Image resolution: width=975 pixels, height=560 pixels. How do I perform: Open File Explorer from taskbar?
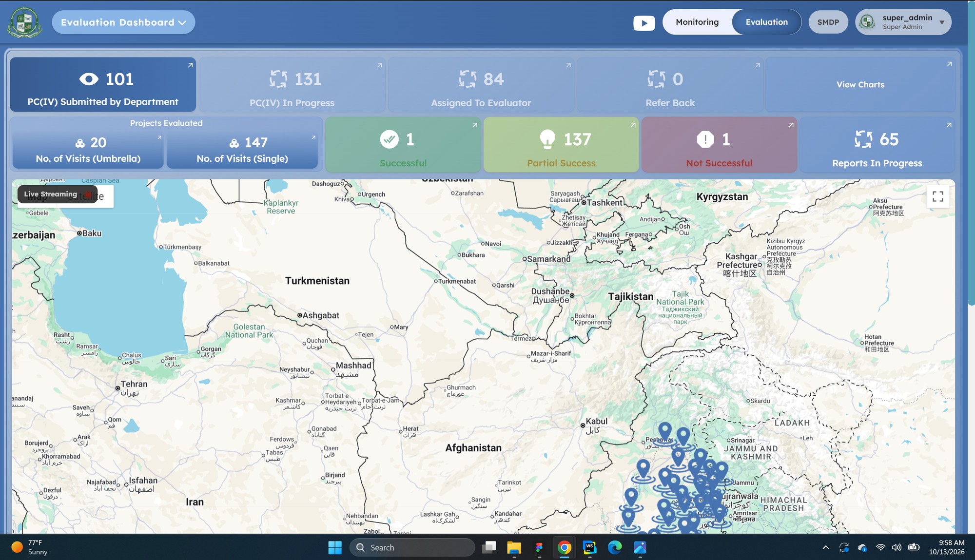pos(514,547)
